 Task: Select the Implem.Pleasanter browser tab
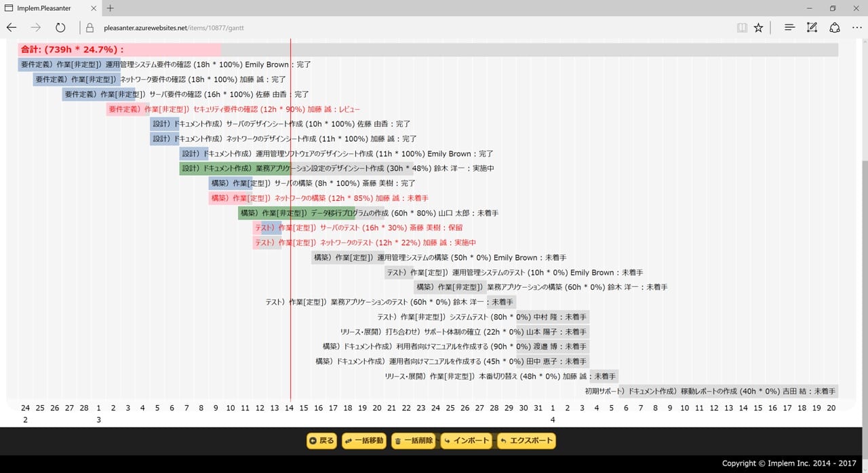click(51, 8)
